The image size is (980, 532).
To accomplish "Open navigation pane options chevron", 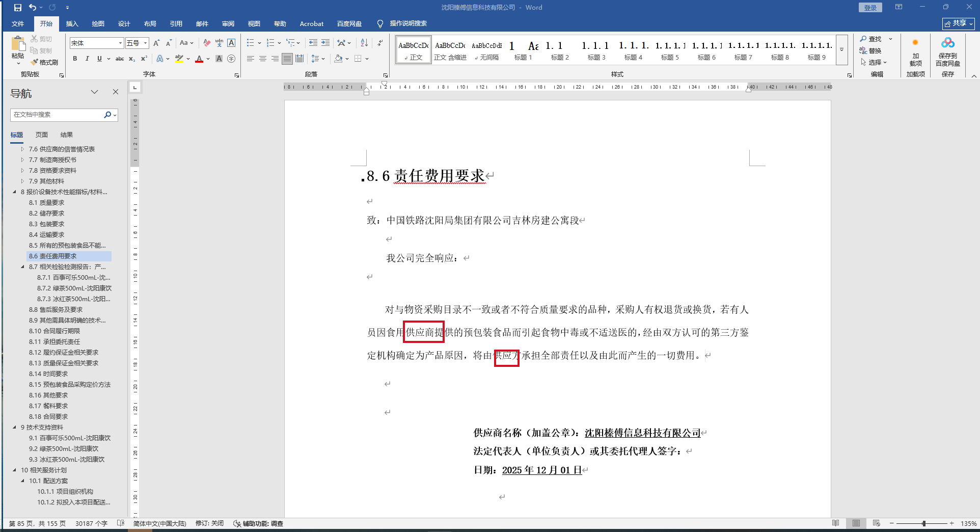I will (94, 92).
